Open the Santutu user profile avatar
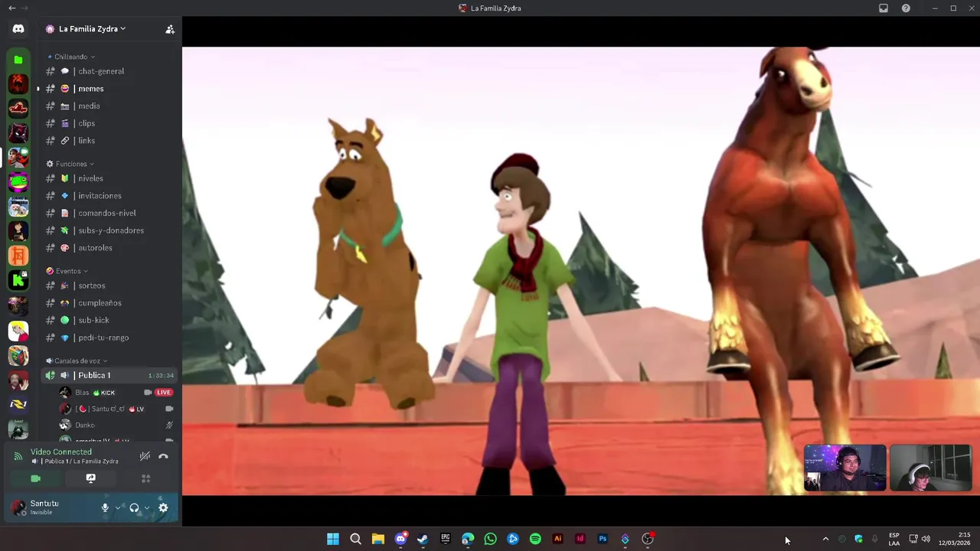The image size is (980, 551). tap(18, 507)
